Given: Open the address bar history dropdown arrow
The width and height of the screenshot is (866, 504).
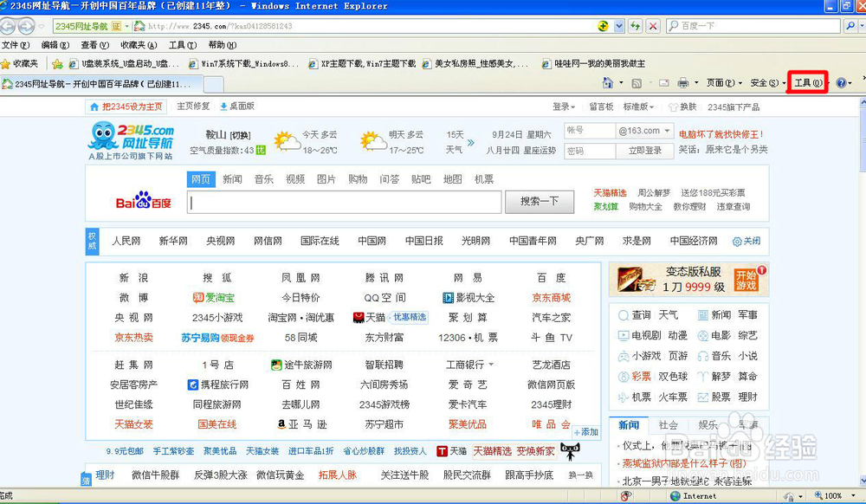Looking at the screenshot, I should pyautogui.click(x=619, y=26).
